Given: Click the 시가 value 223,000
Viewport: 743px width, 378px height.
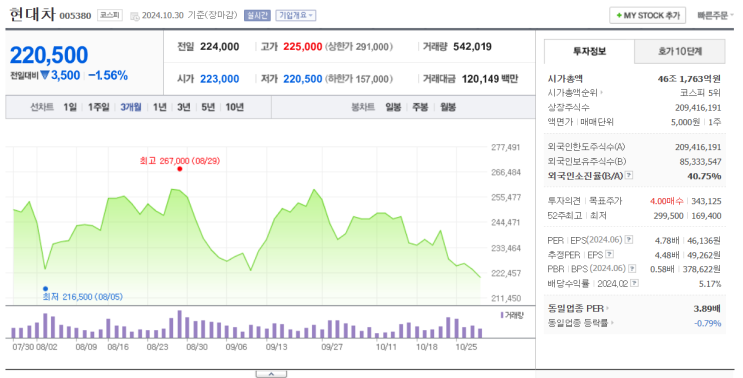Looking at the screenshot, I should [x=219, y=79].
